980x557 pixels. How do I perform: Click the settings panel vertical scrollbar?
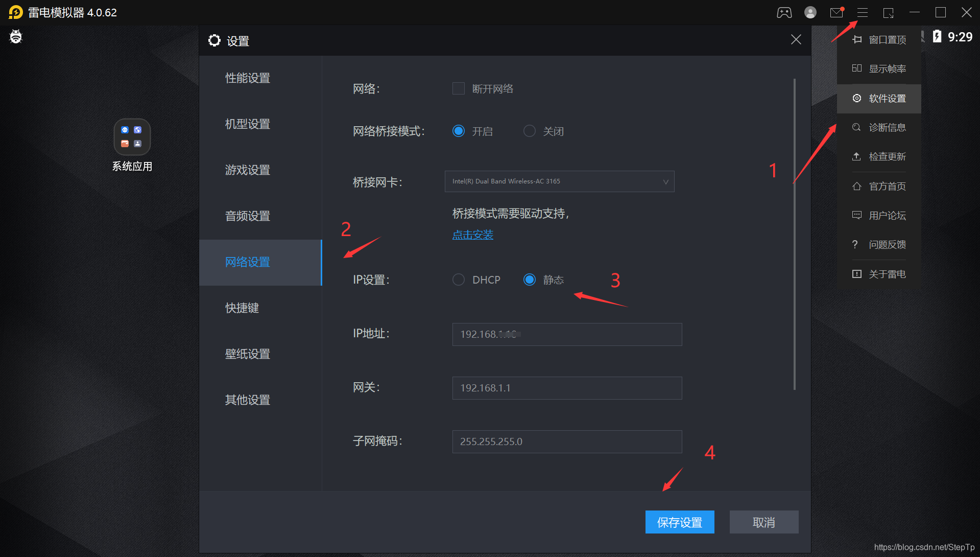(795, 234)
